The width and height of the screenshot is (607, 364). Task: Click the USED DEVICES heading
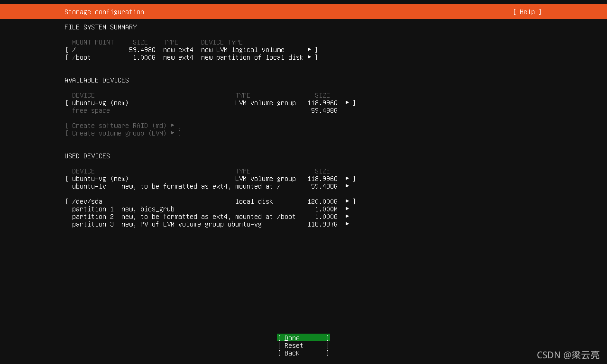[87, 156]
